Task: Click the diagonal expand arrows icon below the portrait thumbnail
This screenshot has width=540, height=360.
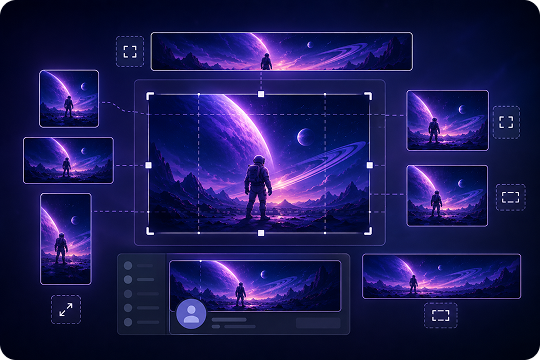Action: pos(66,309)
